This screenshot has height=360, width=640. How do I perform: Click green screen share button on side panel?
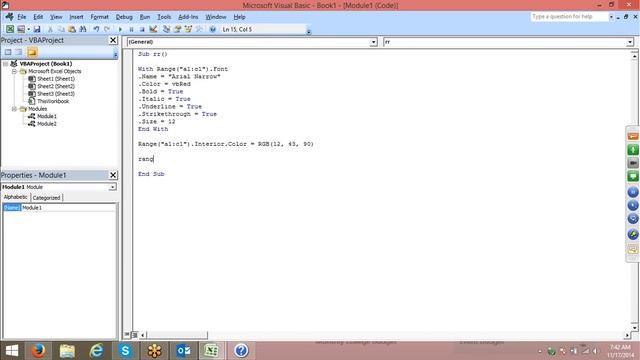click(633, 176)
